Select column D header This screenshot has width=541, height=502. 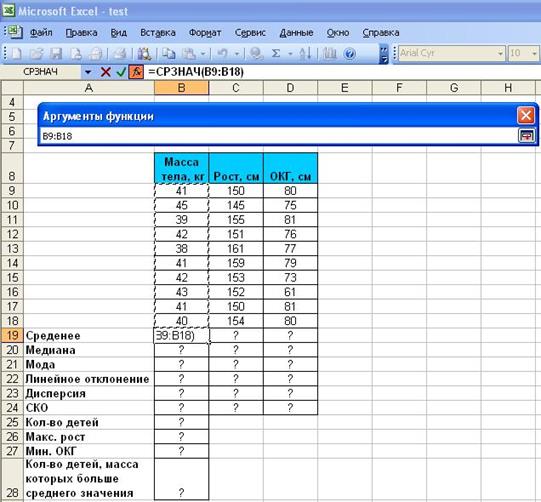(x=290, y=88)
